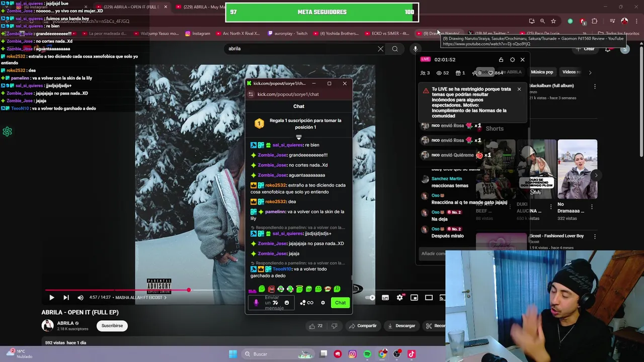
Task: Open YouTube notifications bell
Action: [608, 49]
